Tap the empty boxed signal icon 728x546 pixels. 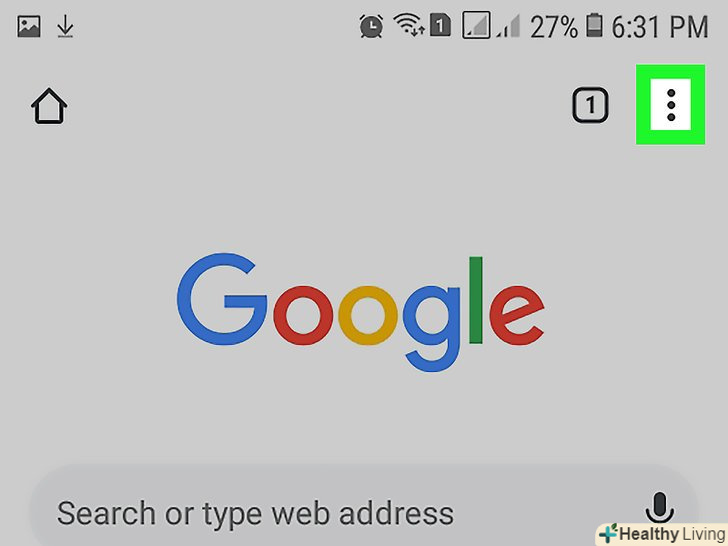[x=476, y=26]
